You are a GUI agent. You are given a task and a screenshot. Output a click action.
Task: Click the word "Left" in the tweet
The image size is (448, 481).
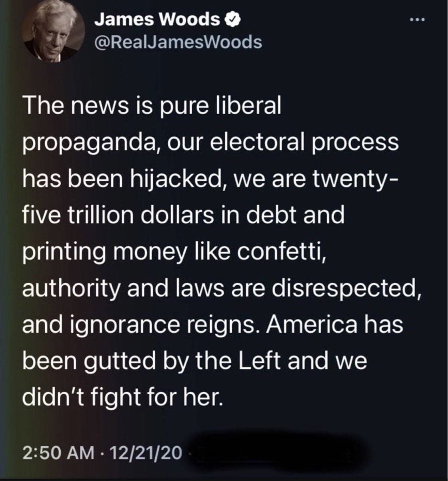[259, 360]
